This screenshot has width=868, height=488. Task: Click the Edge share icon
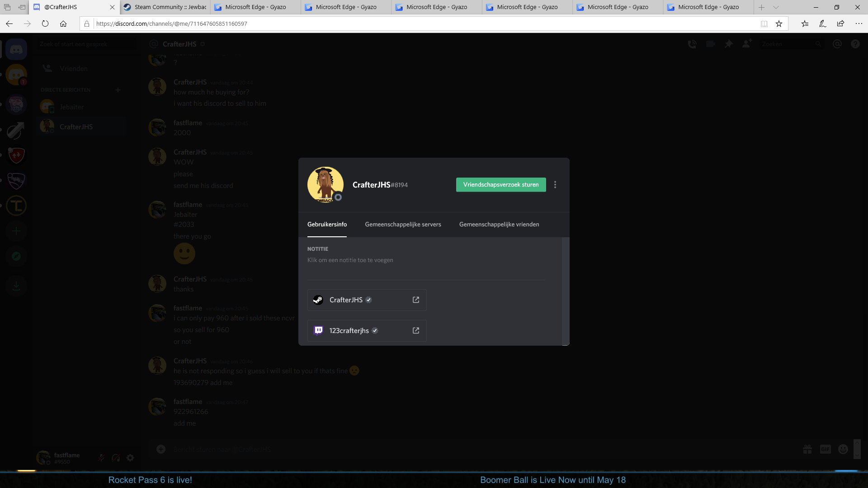point(840,24)
